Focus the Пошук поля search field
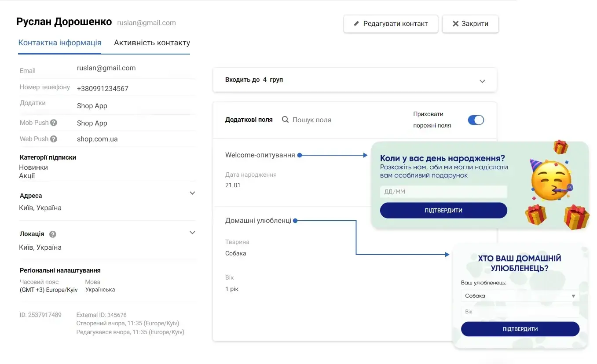The height and width of the screenshot is (364, 597). pyautogui.click(x=311, y=120)
